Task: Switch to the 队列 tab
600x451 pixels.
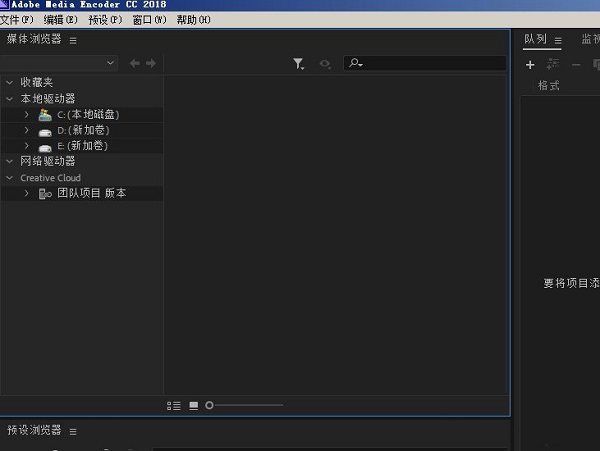Action: (x=535, y=40)
